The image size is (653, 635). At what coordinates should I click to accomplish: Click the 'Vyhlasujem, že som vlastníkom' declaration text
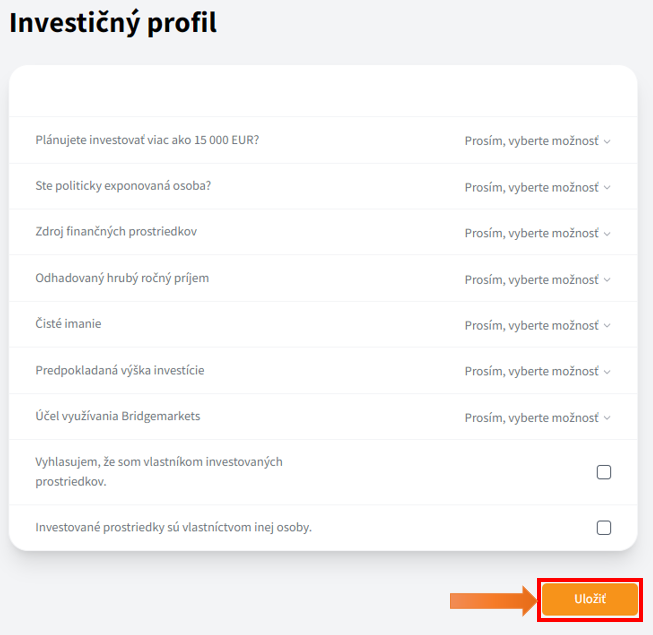point(159,471)
